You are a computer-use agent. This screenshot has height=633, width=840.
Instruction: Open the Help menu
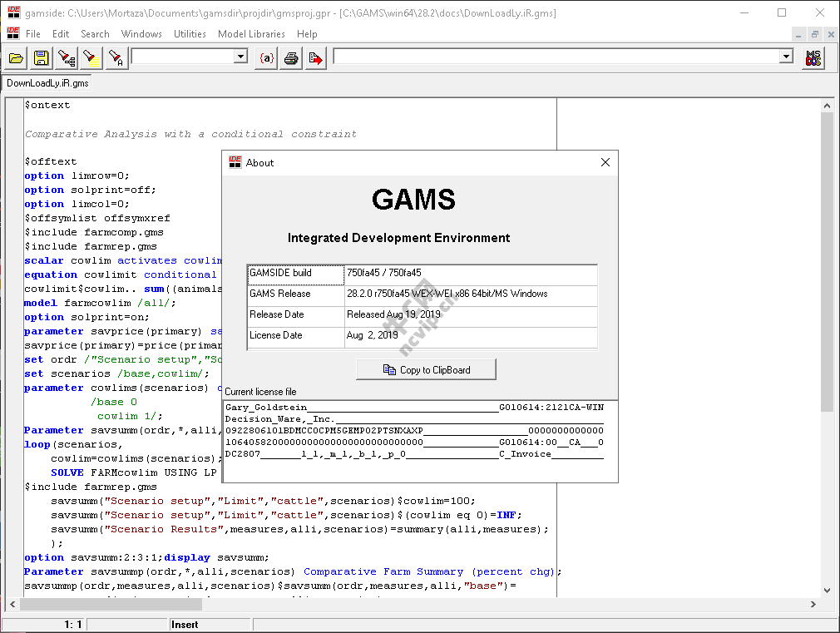click(307, 34)
